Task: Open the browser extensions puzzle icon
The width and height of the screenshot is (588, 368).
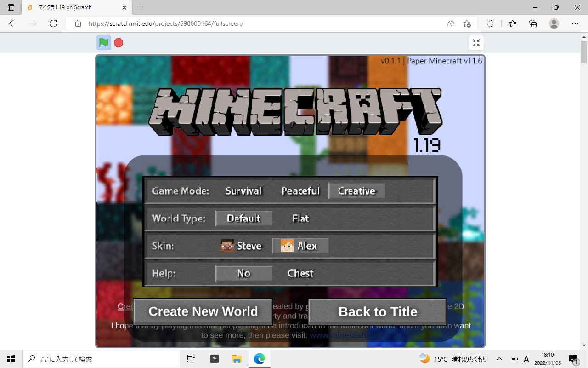Action: coord(490,23)
